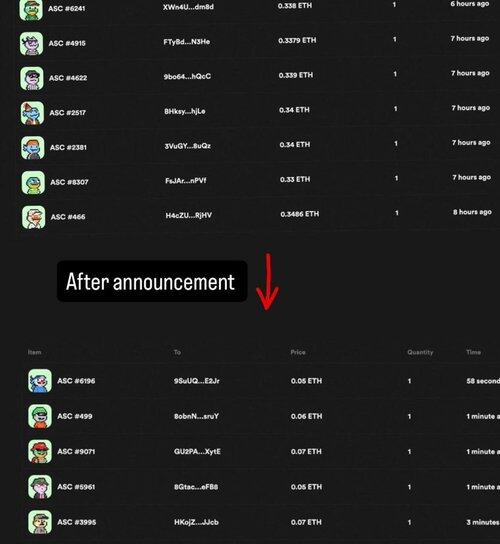Viewport: 500px width, 544px height.
Task: Click the ASC #499 green cap avatar
Action: point(40,416)
